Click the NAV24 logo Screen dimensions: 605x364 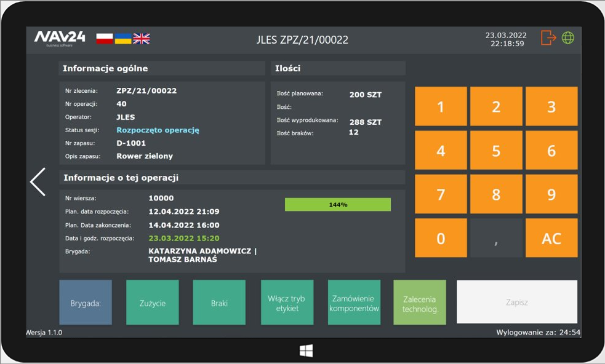(x=60, y=39)
